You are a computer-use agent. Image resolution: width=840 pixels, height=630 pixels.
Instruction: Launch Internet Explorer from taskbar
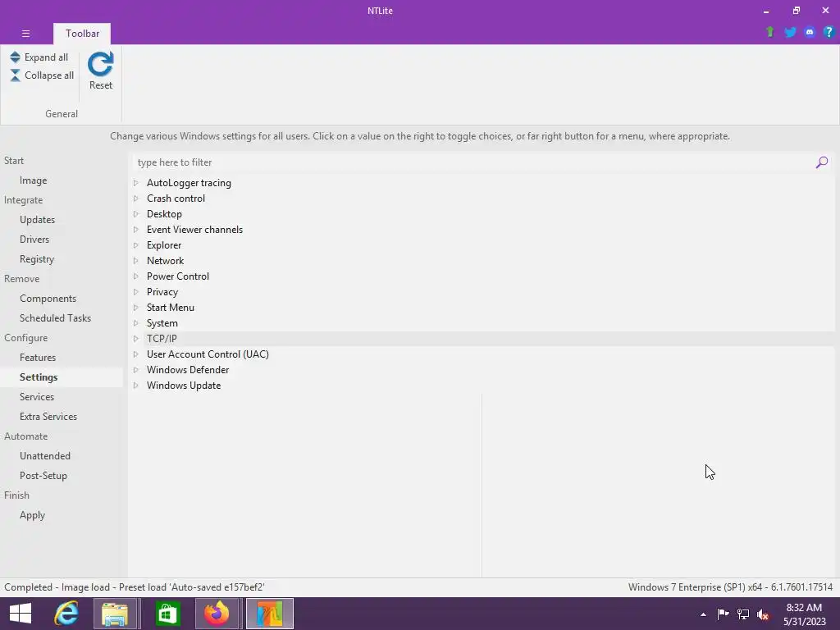coord(66,614)
